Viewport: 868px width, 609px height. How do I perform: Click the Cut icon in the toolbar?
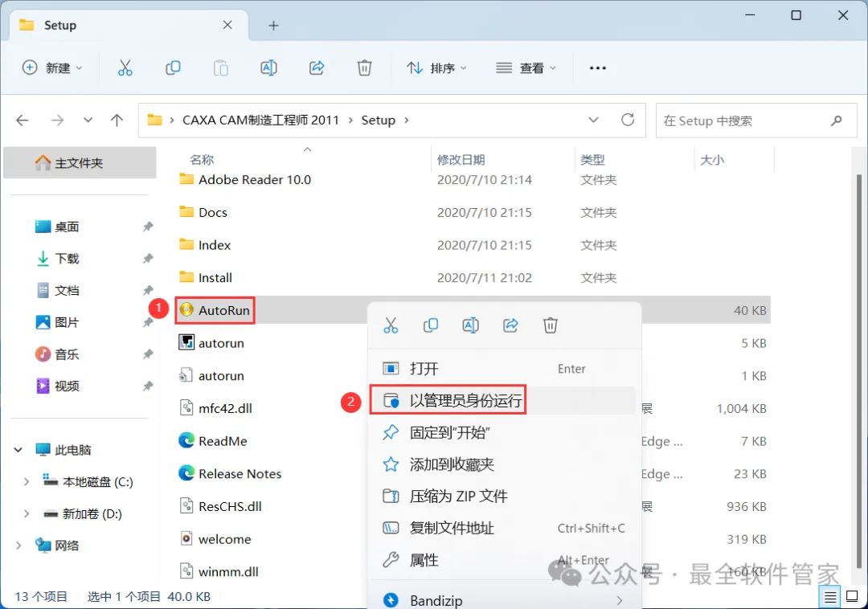pyautogui.click(x=125, y=68)
